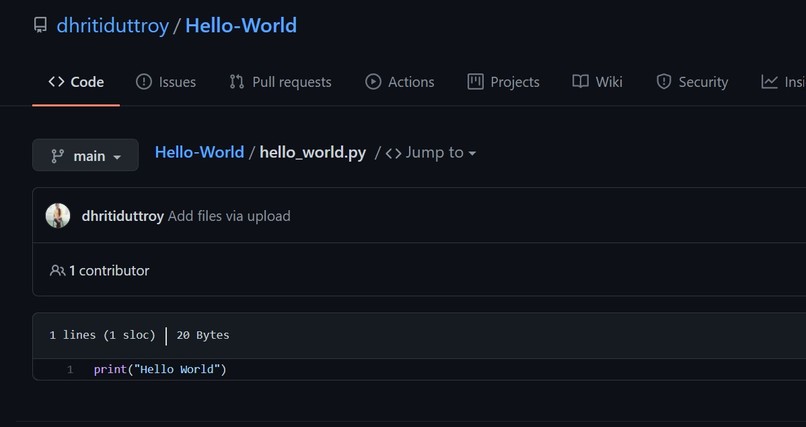This screenshot has height=427, width=806.
Task: Click the '1 contributor' text
Action: pos(109,271)
